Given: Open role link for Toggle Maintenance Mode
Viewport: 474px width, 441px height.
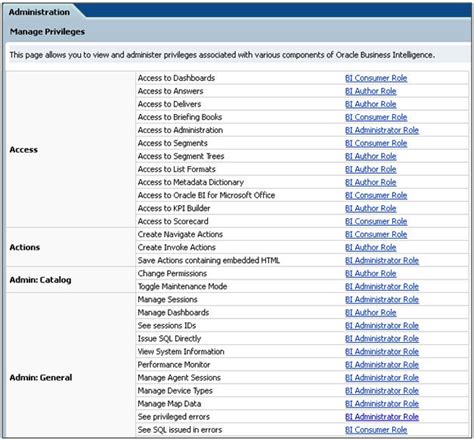Looking at the screenshot, I should point(382,286).
